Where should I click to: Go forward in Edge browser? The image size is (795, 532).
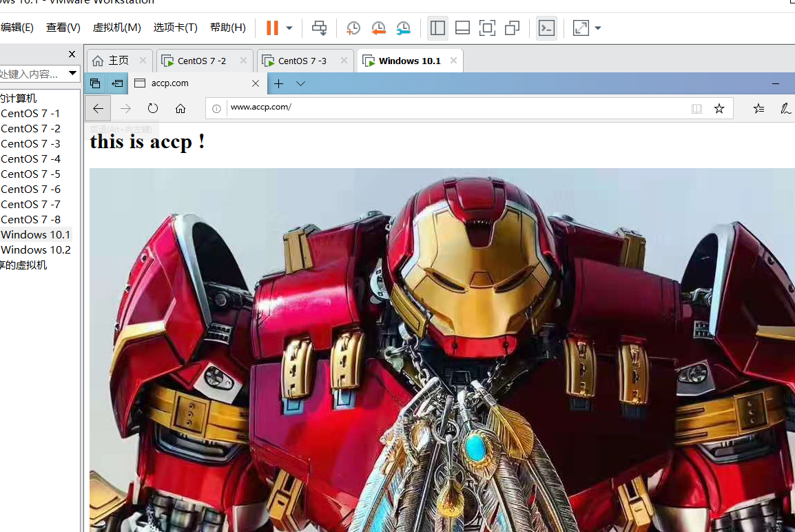pos(125,108)
